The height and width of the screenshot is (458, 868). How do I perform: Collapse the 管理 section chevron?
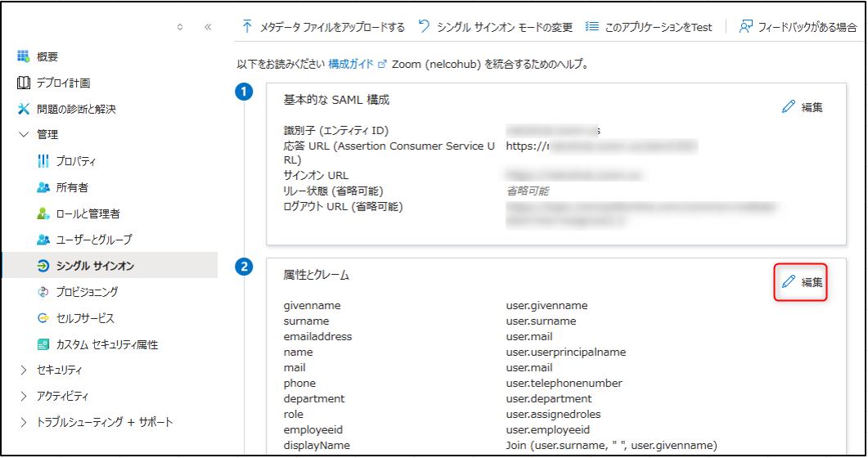24,134
